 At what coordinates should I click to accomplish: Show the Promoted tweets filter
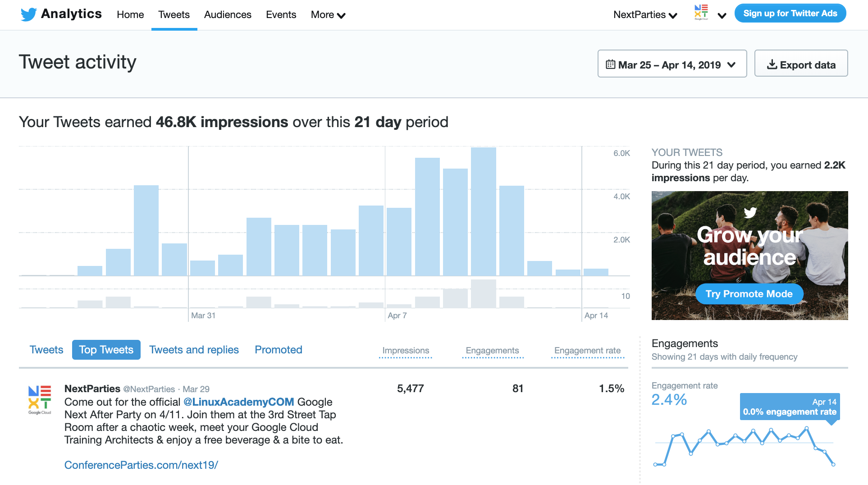point(279,350)
